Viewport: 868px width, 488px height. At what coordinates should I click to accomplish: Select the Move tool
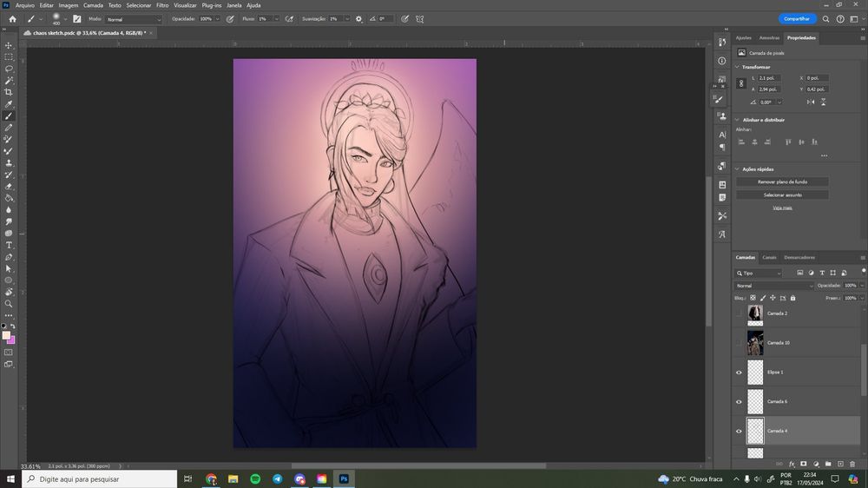click(x=9, y=45)
